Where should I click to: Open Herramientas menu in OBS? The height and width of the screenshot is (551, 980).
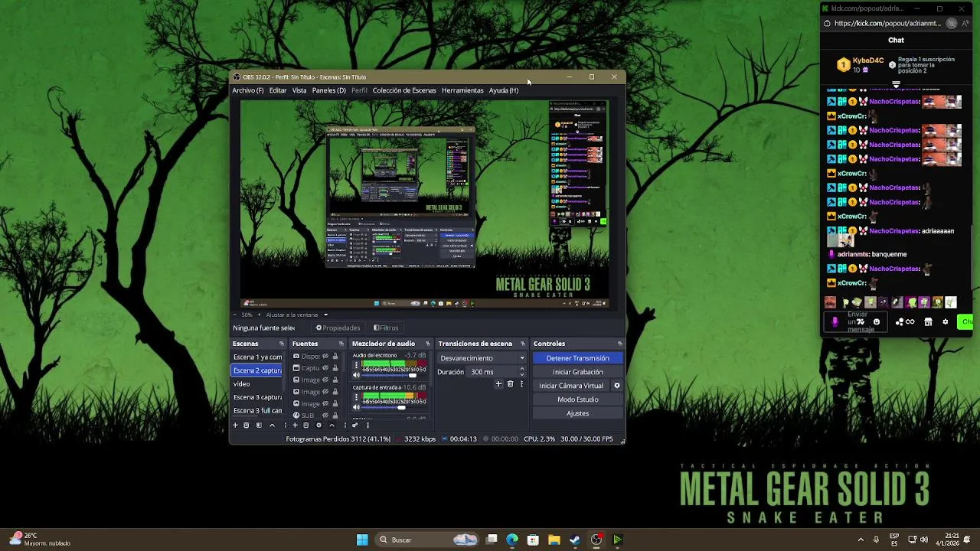(x=462, y=90)
